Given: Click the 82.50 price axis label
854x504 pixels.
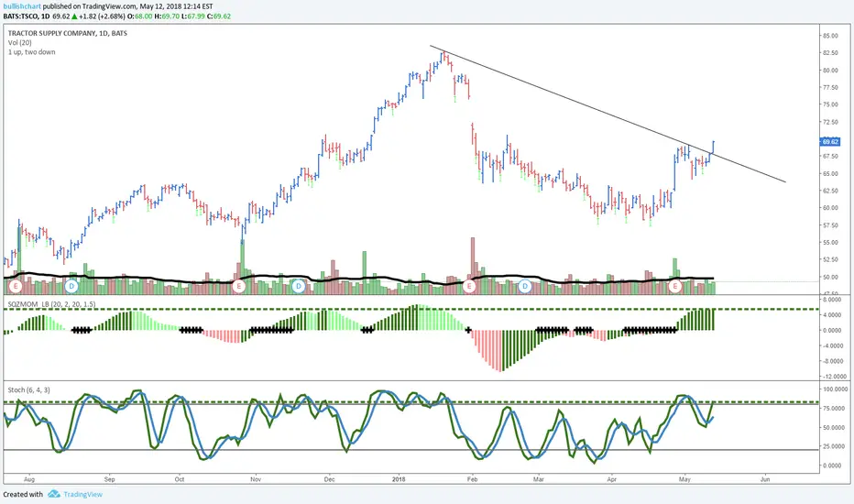Looking at the screenshot, I should [830, 53].
